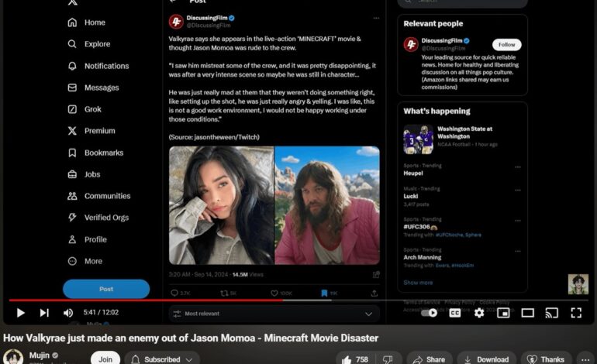The image size is (597, 364).
Task: Click the blue Post button
Action: 106,289
